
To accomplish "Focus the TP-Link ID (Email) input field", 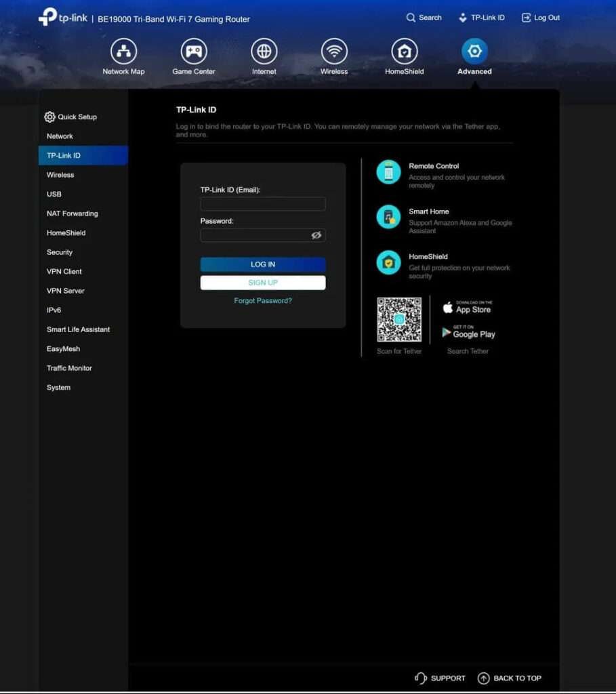I will tap(263, 204).
